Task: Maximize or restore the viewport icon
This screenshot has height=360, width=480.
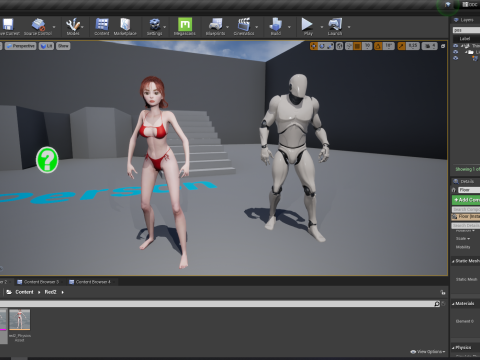Action: click(443, 46)
